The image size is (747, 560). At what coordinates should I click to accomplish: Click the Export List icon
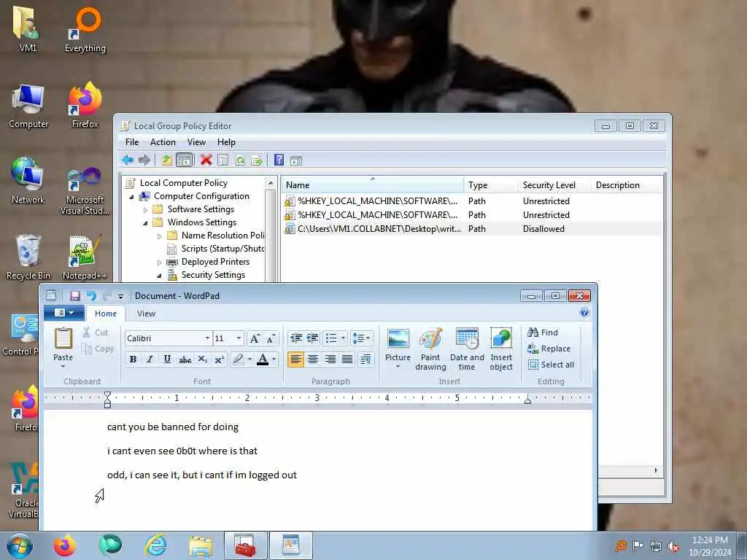click(257, 160)
